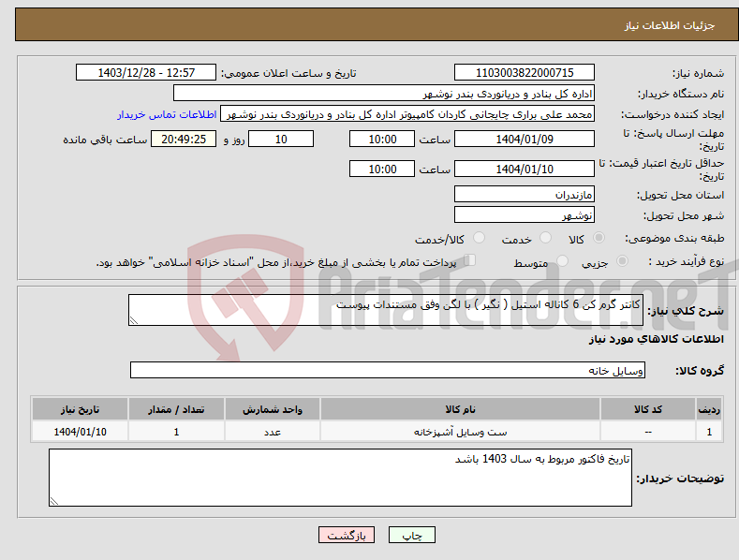Click the announcement date field 1403/12/28 - 12:57

146,73
